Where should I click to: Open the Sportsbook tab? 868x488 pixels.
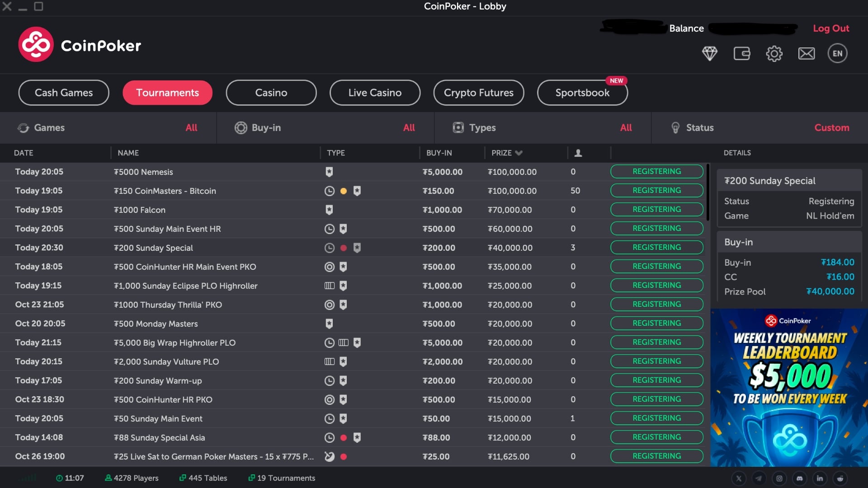click(582, 93)
